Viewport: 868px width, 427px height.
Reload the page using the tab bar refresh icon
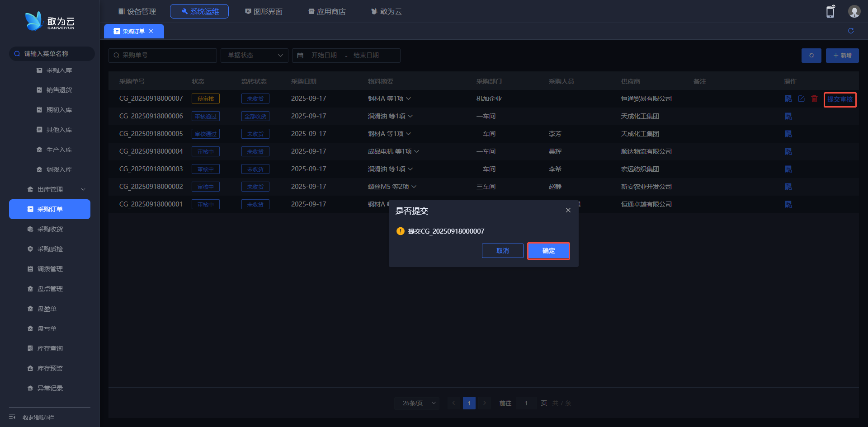click(851, 31)
